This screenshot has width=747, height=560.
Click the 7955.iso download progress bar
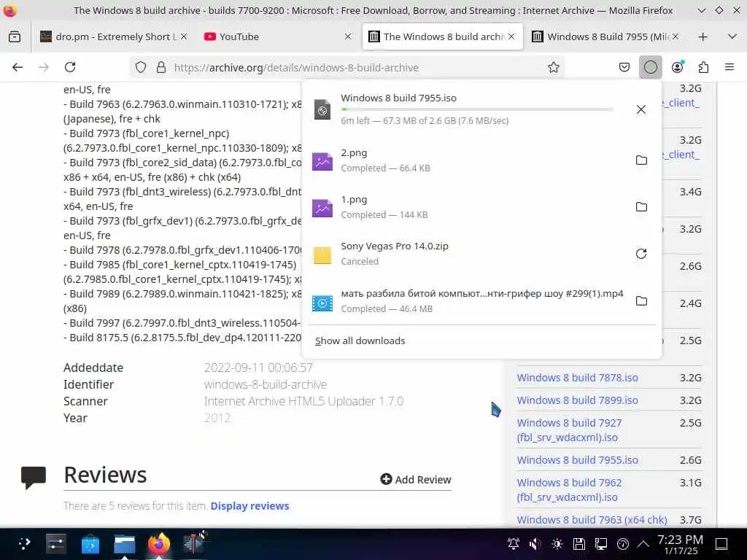477,109
